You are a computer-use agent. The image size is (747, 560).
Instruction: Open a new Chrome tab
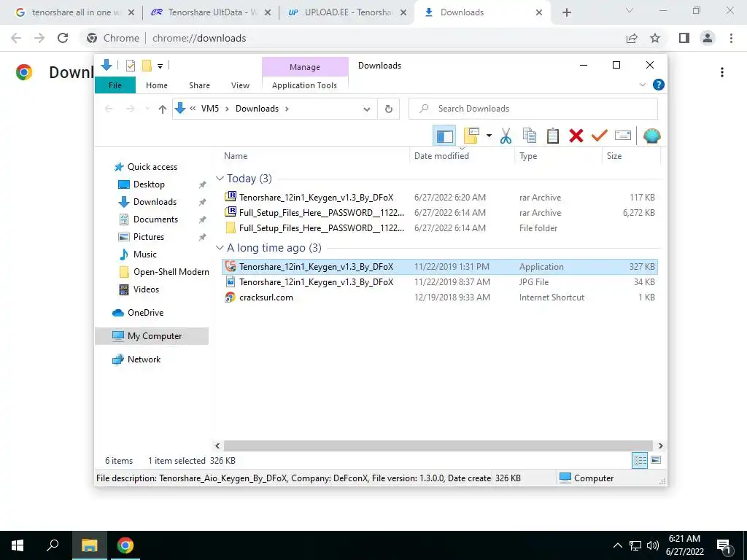pyautogui.click(x=566, y=12)
